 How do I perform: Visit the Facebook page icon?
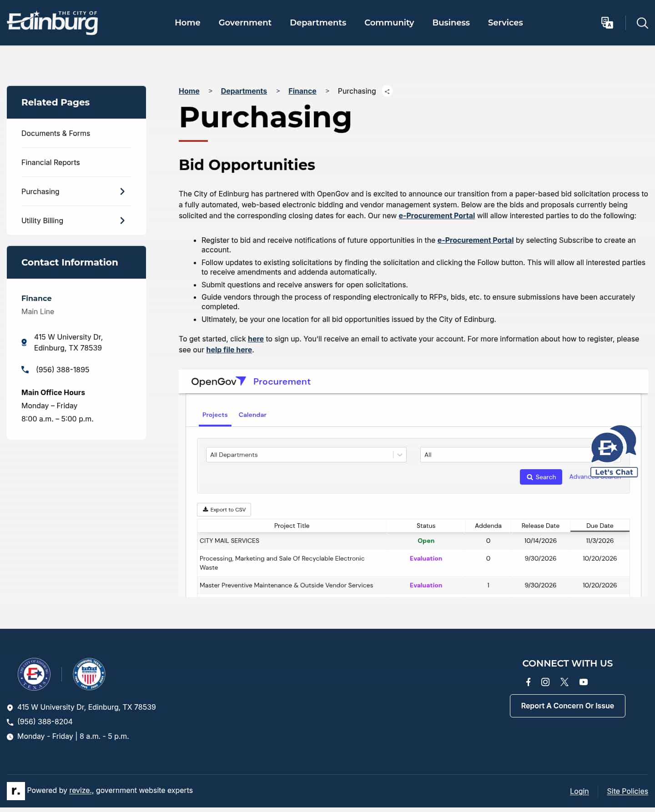528,682
